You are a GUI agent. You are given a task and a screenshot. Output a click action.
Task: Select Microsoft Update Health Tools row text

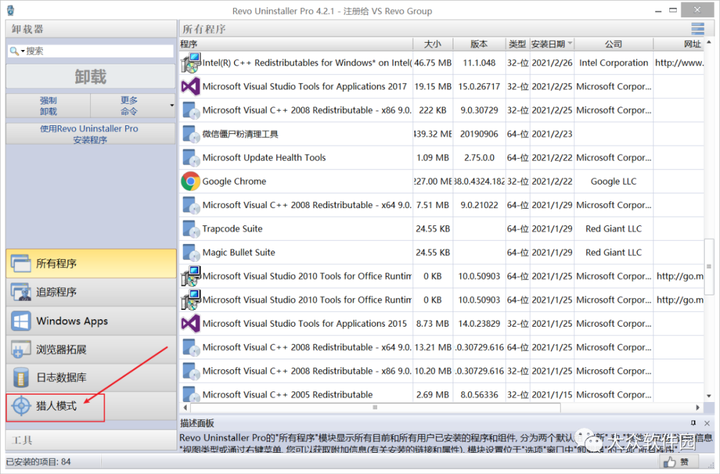264,158
